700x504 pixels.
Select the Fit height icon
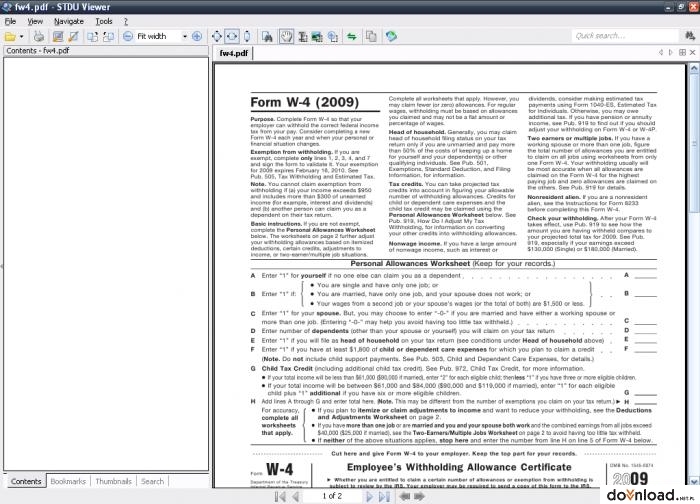click(x=247, y=37)
